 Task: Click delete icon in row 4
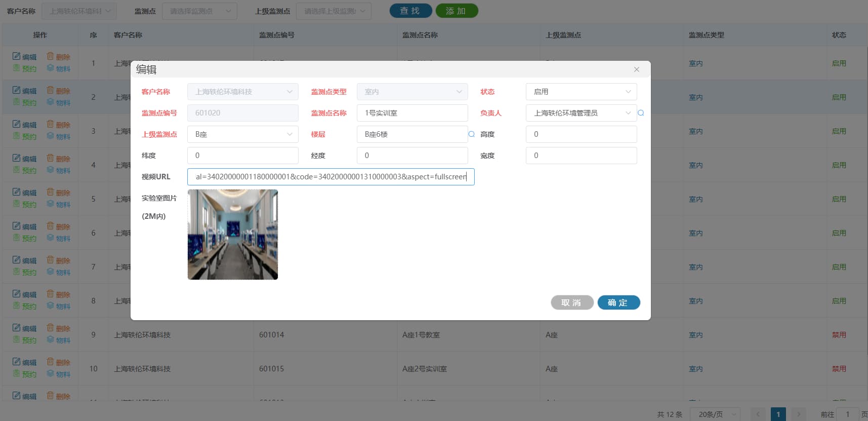coord(50,158)
